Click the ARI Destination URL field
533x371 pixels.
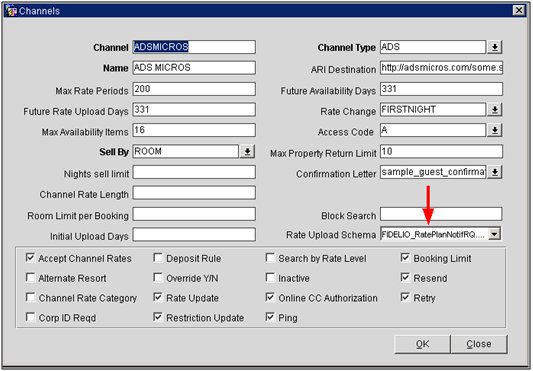pos(441,68)
